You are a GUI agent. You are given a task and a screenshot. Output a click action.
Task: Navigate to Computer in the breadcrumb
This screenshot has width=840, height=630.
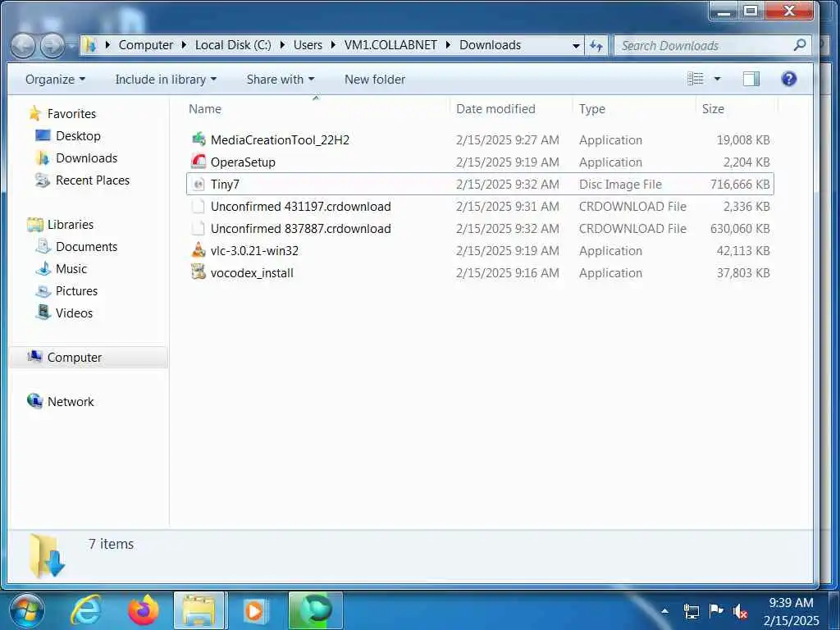click(146, 45)
